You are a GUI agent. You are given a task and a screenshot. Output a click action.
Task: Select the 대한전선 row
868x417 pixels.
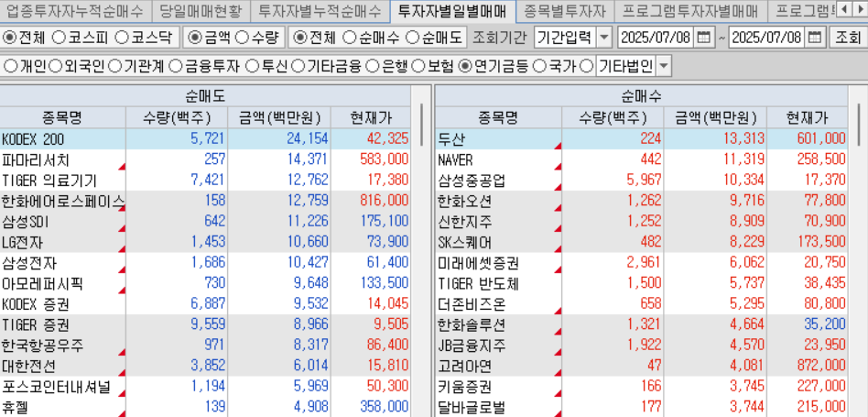pyautogui.click(x=205, y=367)
